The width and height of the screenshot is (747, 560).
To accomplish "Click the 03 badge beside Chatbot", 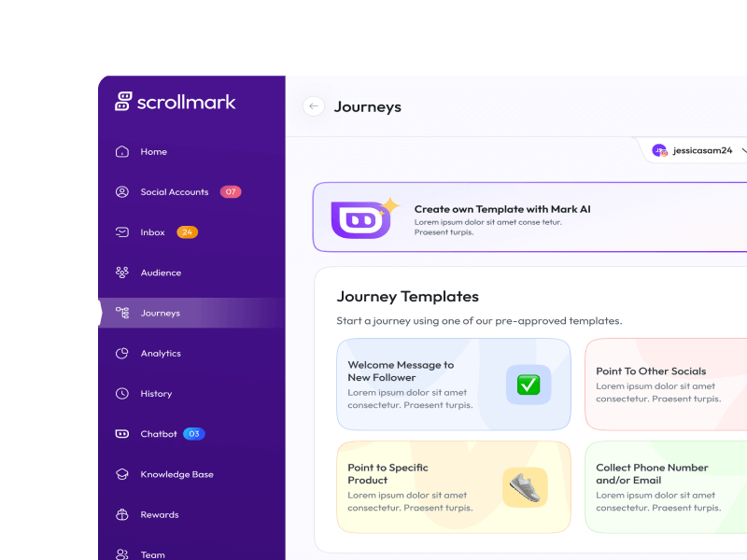I will (x=194, y=434).
